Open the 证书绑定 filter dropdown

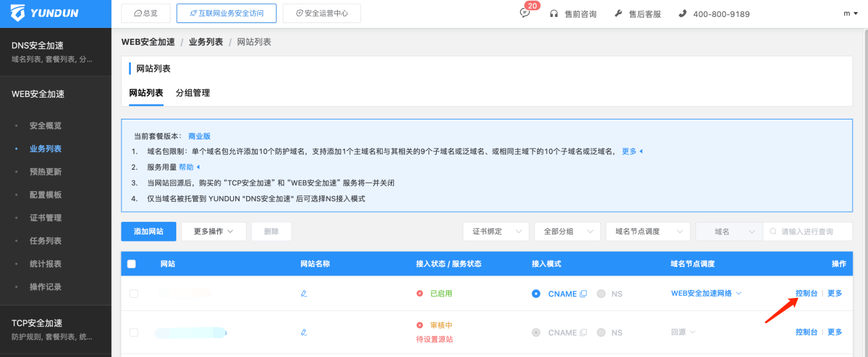(496, 231)
